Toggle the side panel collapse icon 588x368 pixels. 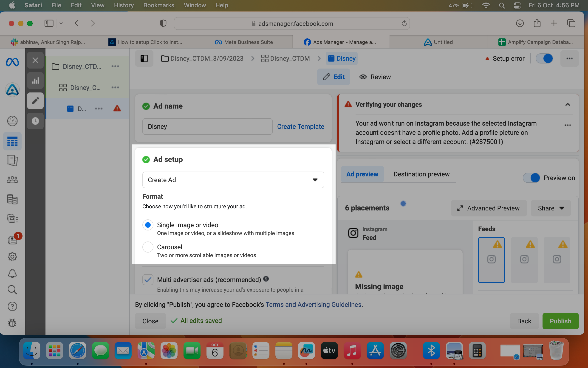click(x=144, y=58)
